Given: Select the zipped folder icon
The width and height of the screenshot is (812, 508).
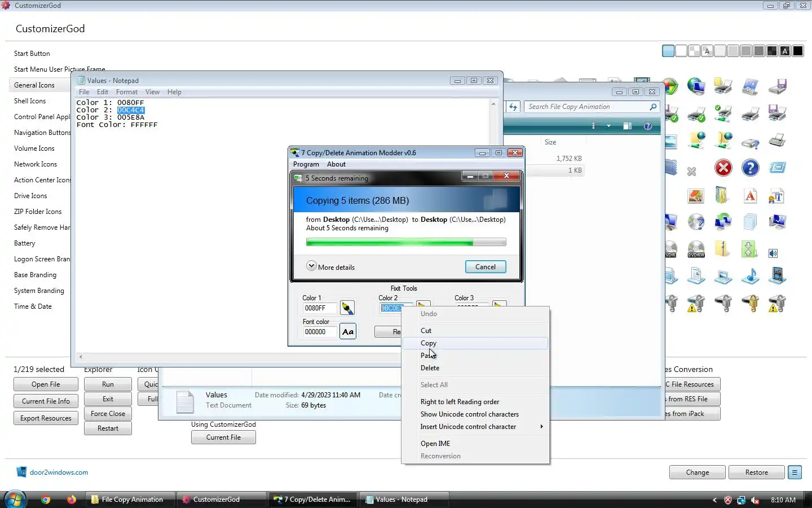Looking at the screenshot, I should (722, 249).
